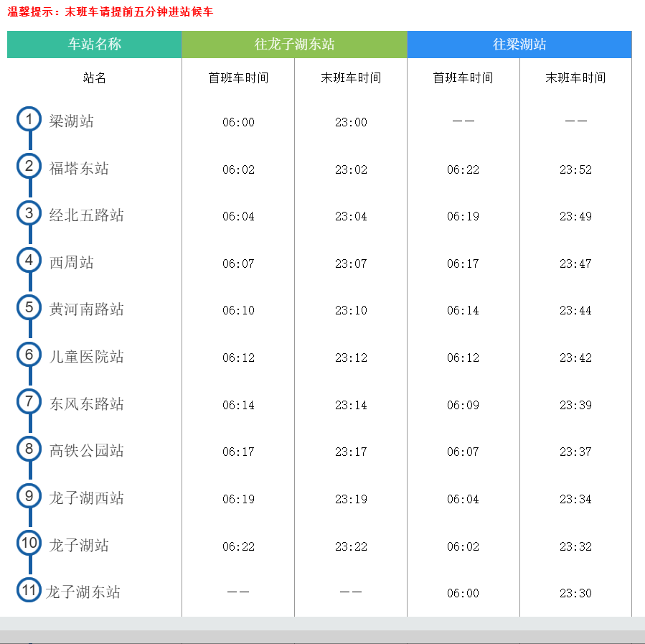Click station number 2 circle icon
The height and width of the screenshot is (644, 645).
pyautogui.click(x=29, y=167)
